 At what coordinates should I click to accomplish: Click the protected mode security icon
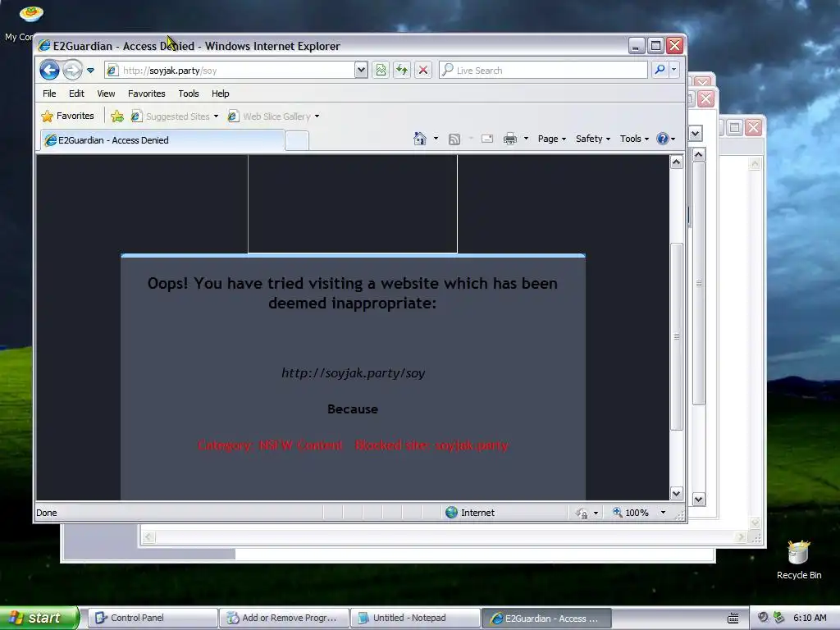(x=582, y=514)
